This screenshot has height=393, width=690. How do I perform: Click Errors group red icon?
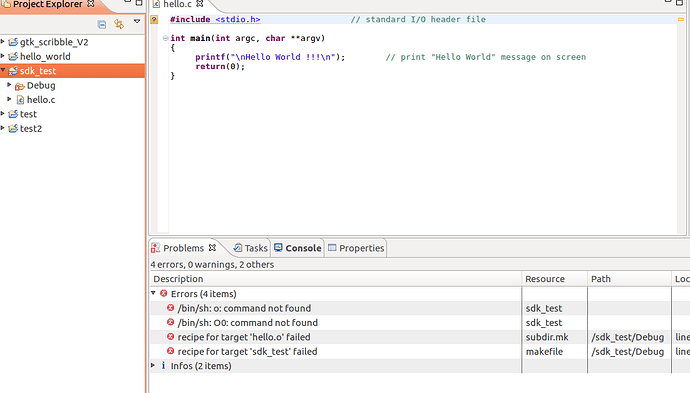(x=164, y=293)
